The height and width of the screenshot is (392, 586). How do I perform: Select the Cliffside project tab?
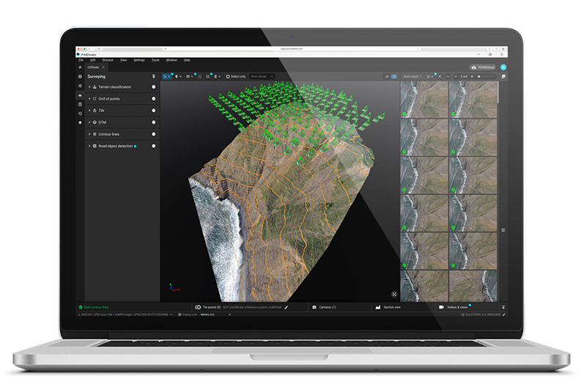tap(94, 67)
